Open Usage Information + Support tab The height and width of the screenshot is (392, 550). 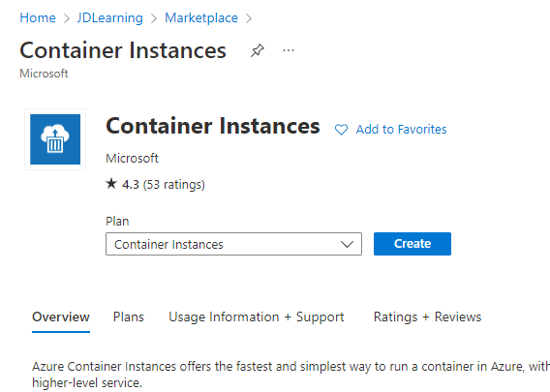point(257,317)
